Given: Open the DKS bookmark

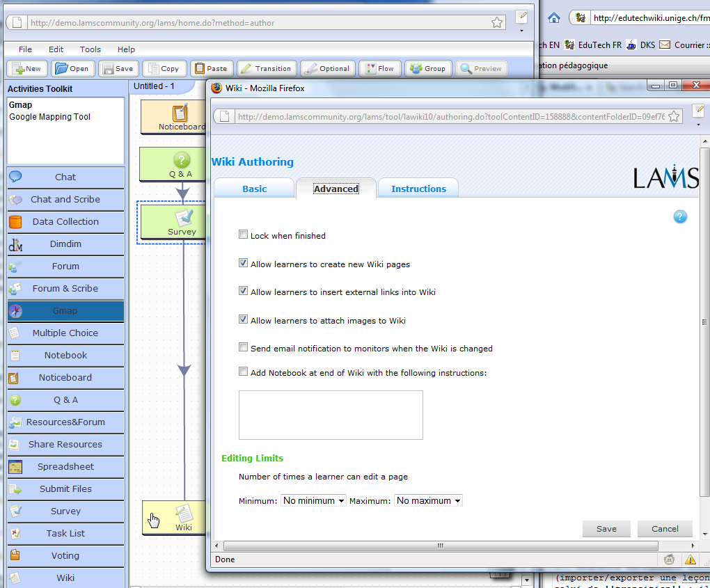Looking at the screenshot, I should [x=640, y=45].
